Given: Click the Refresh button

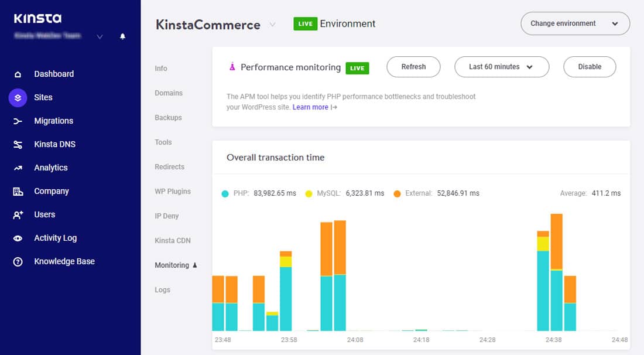Looking at the screenshot, I should [413, 67].
